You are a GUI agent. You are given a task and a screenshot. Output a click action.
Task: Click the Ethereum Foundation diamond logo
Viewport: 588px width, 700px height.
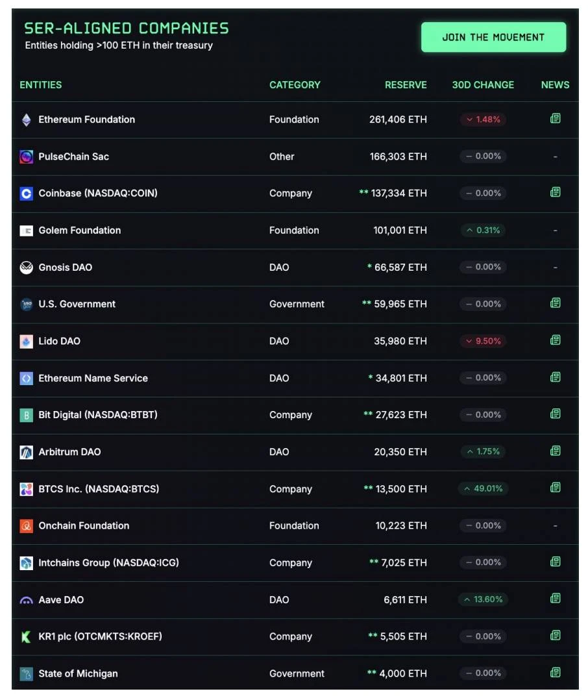point(27,119)
